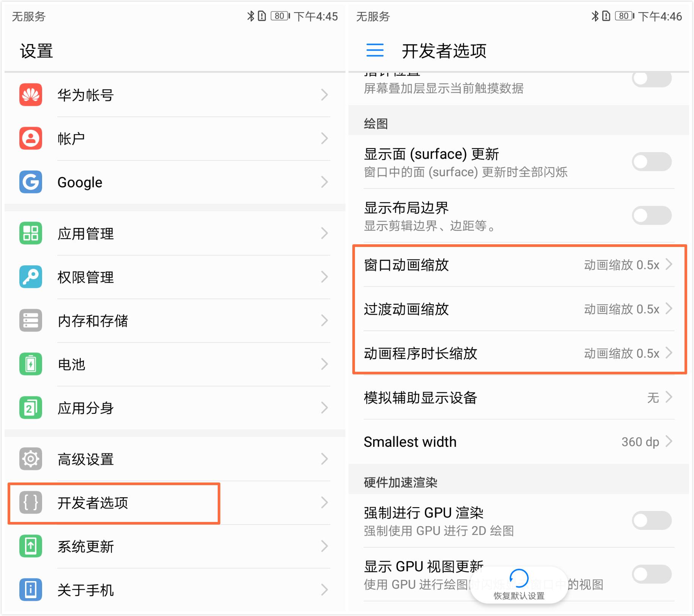Viewport: 694px width, 616px height.
Task: Click the 帐户 (Accounts) icon
Action: click(x=30, y=139)
